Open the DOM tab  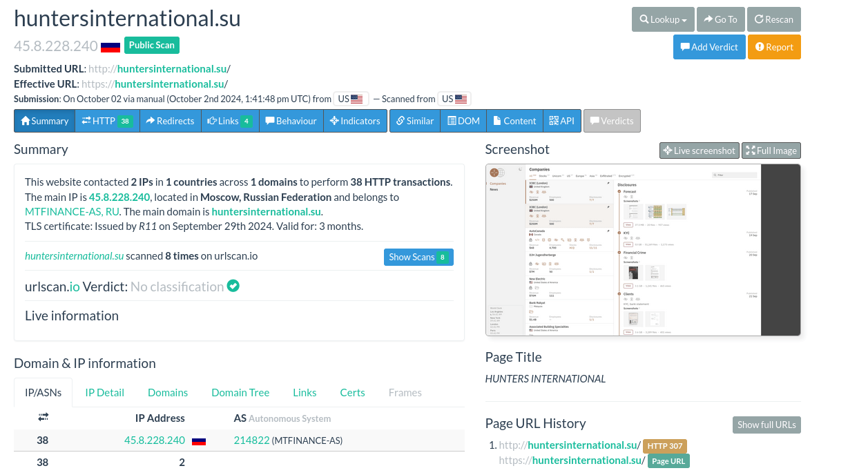pyautogui.click(x=463, y=121)
